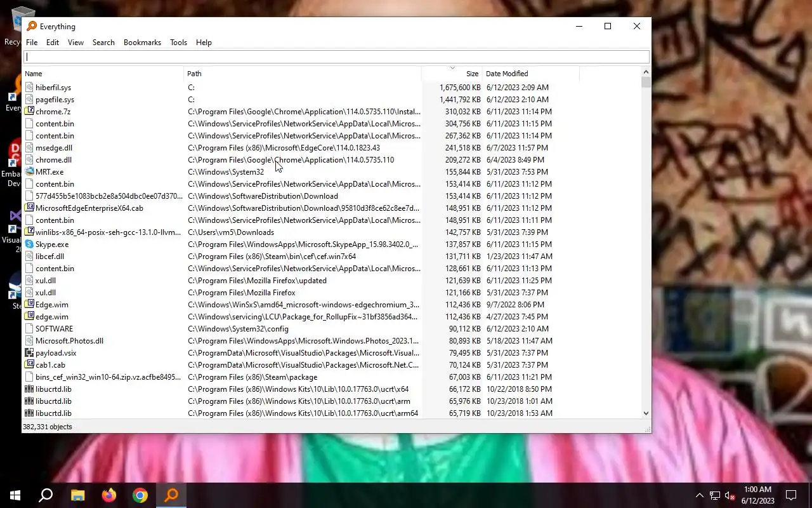Open File Explorer from the taskbar

(x=77, y=495)
